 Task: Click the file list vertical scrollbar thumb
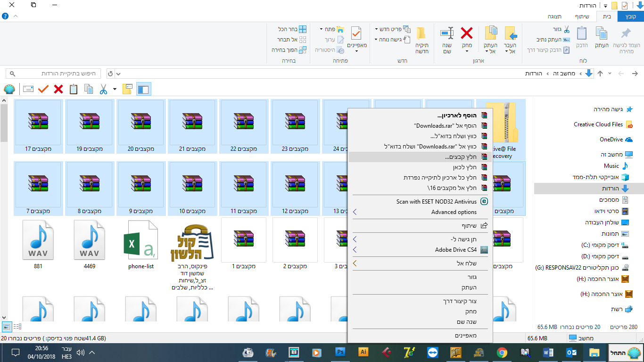(4, 123)
